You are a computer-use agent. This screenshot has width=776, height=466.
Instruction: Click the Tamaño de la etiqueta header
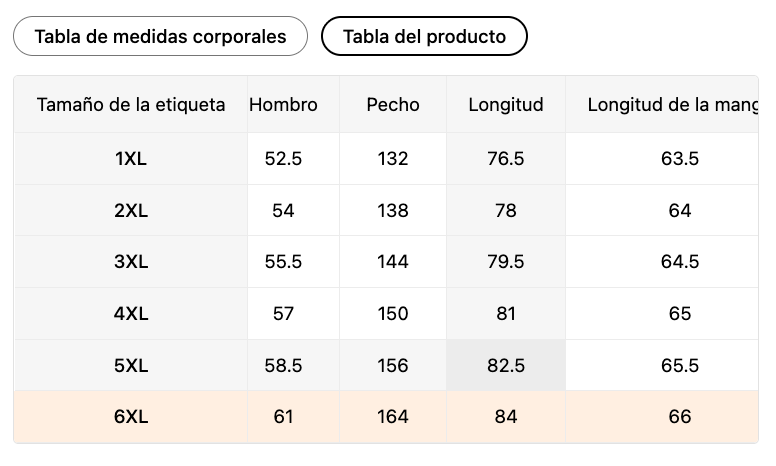[131, 104]
